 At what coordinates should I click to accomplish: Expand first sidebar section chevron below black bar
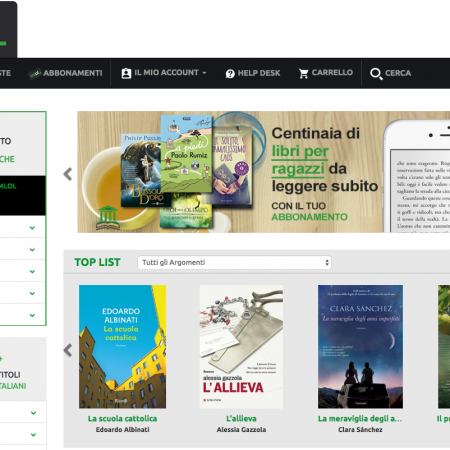pos(32,228)
